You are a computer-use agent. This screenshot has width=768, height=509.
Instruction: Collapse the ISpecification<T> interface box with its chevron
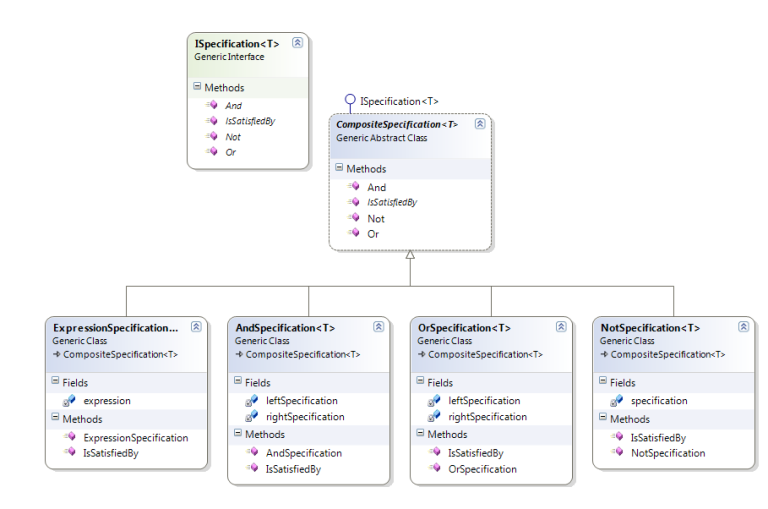pyautogui.click(x=297, y=43)
